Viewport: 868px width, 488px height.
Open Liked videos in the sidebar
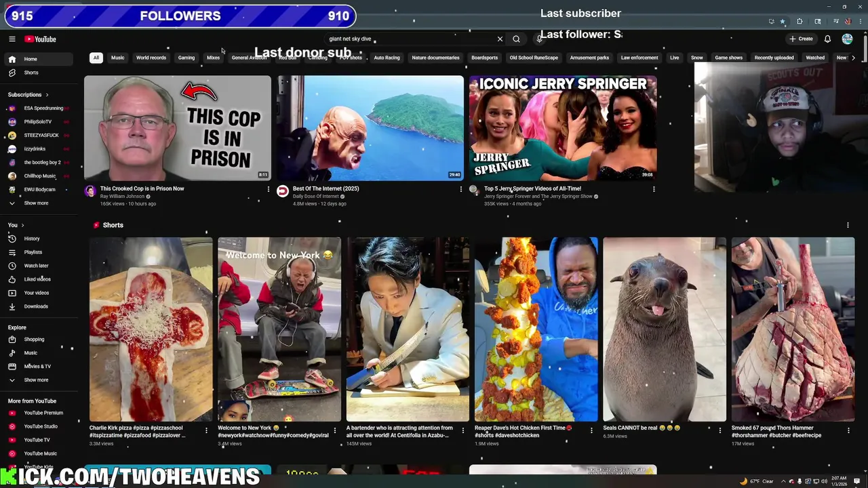[x=39, y=279]
